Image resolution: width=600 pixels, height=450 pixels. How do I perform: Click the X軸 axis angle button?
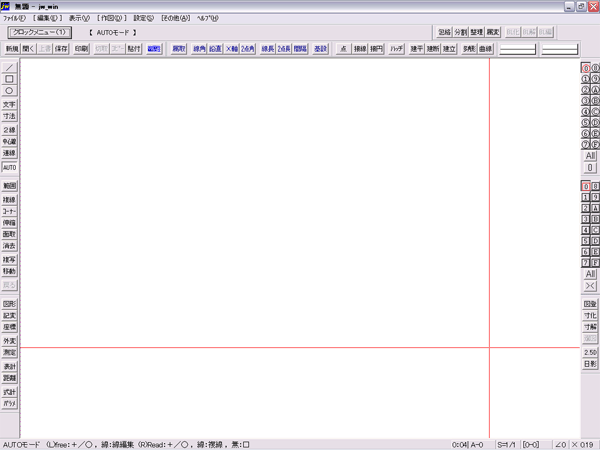point(232,49)
